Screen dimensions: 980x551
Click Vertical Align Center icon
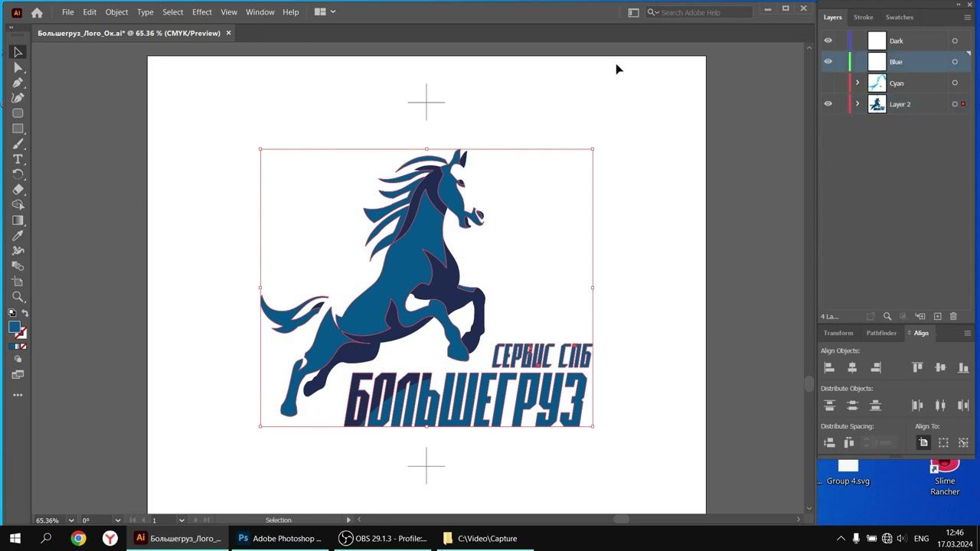pos(940,367)
